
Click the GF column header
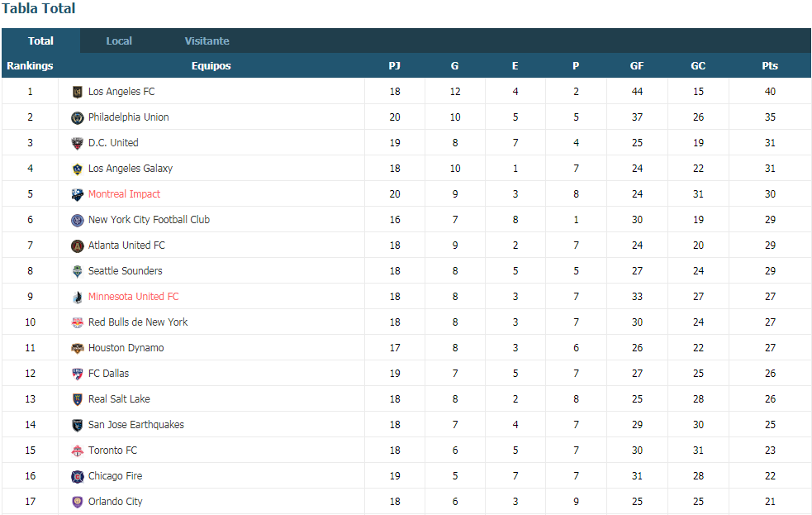coord(636,66)
